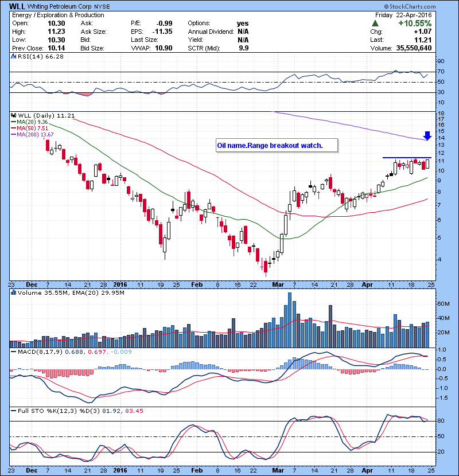This screenshot has width=459, height=476.
Task: Click the Energy / Exploration & Production sector text
Action: pos(58,15)
